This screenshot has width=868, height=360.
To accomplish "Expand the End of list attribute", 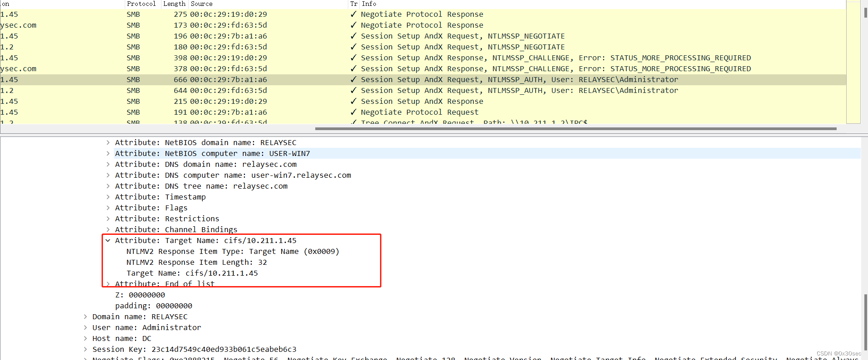I will point(108,284).
